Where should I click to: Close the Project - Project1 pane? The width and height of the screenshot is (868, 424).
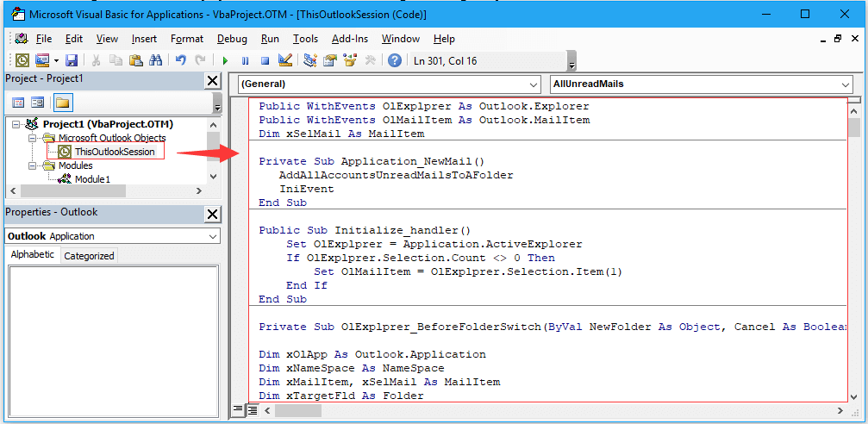pos(212,81)
